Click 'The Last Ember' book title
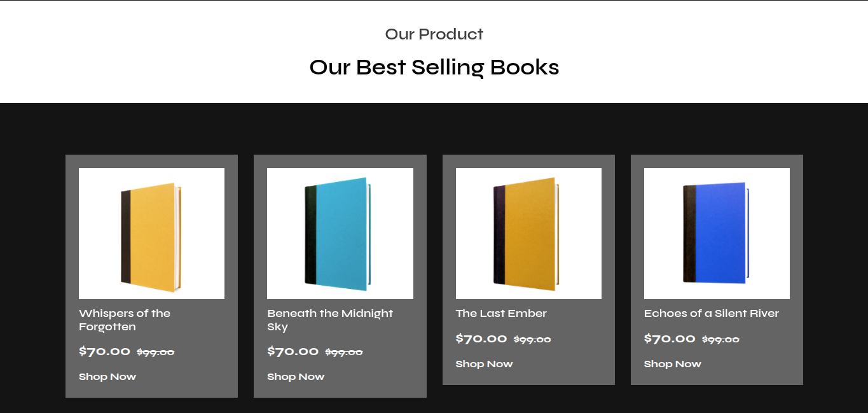868x413 pixels. coord(501,313)
